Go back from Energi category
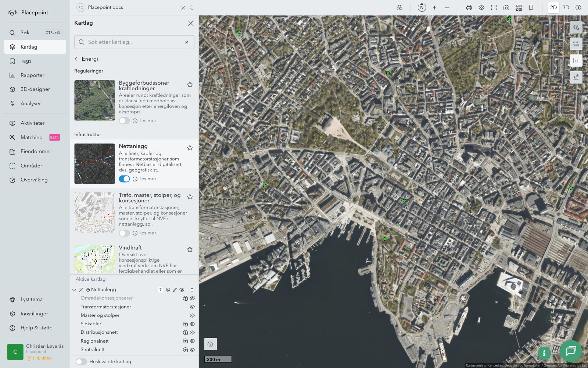The image size is (588, 368). click(76, 59)
